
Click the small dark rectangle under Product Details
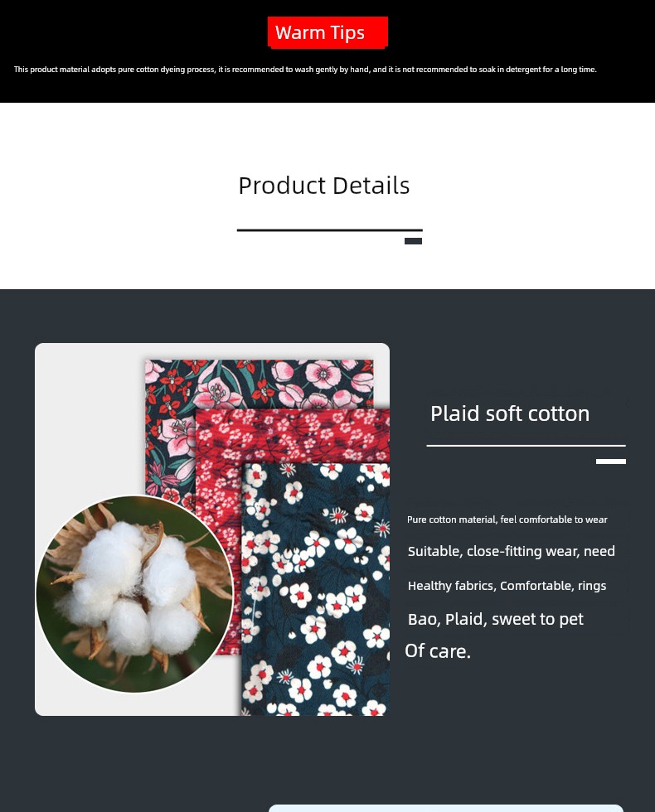413,241
